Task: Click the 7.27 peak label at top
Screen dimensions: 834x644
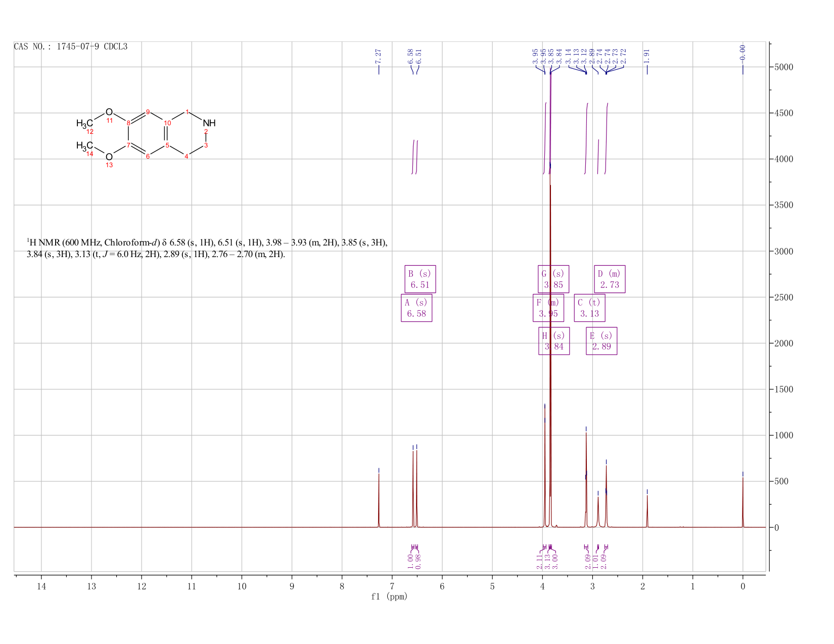Action: pos(379,56)
